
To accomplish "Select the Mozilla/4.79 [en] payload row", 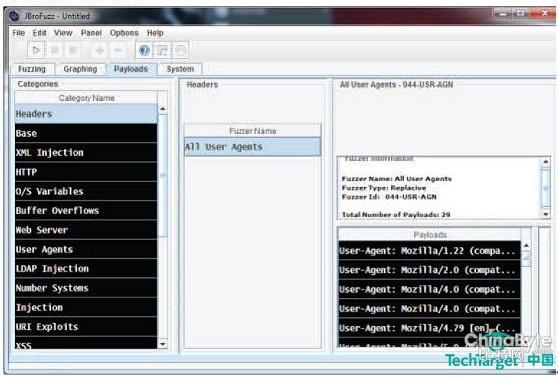I will pos(430,328).
